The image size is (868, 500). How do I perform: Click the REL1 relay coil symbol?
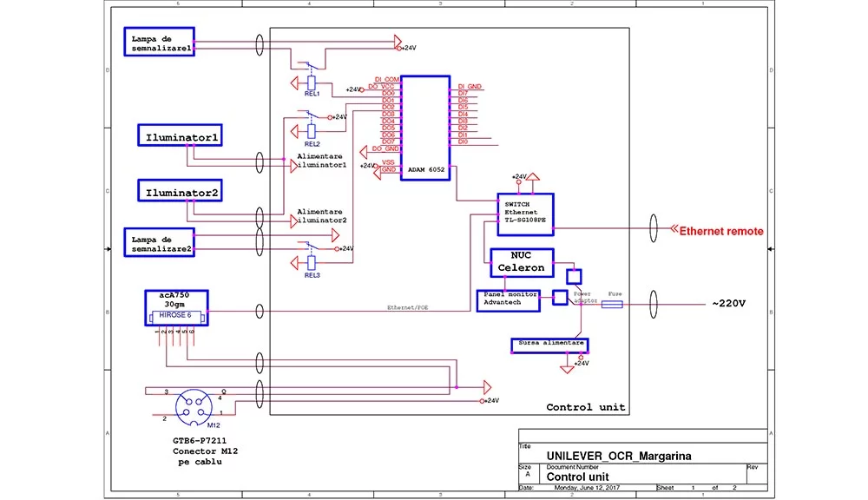point(311,82)
